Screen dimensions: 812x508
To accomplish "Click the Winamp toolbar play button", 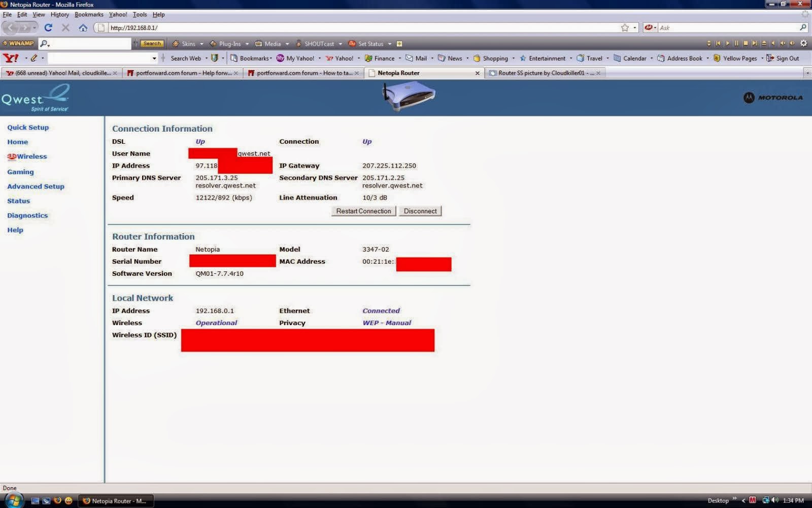I will pyautogui.click(x=727, y=44).
